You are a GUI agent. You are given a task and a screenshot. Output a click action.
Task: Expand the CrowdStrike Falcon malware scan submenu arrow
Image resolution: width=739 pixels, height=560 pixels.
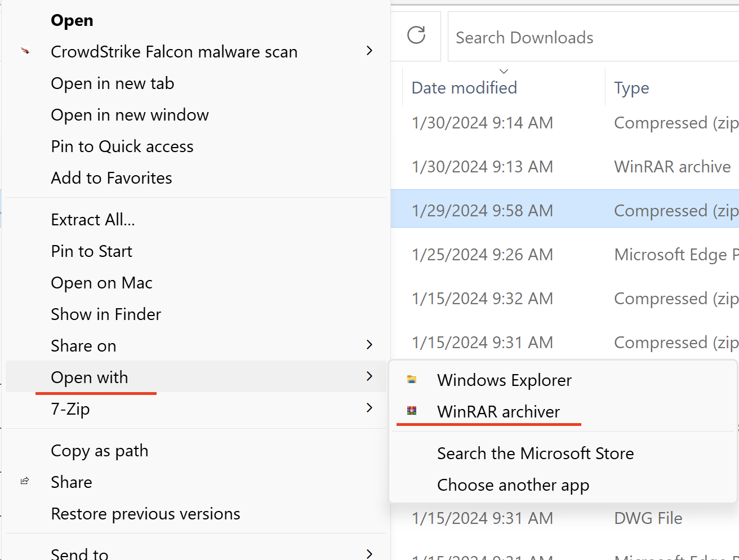(369, 51)
